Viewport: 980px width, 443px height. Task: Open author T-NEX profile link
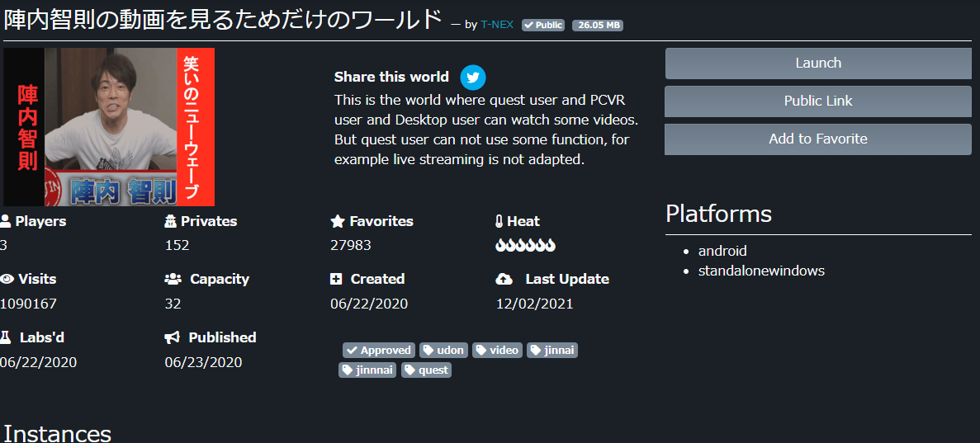coord(497,25)
